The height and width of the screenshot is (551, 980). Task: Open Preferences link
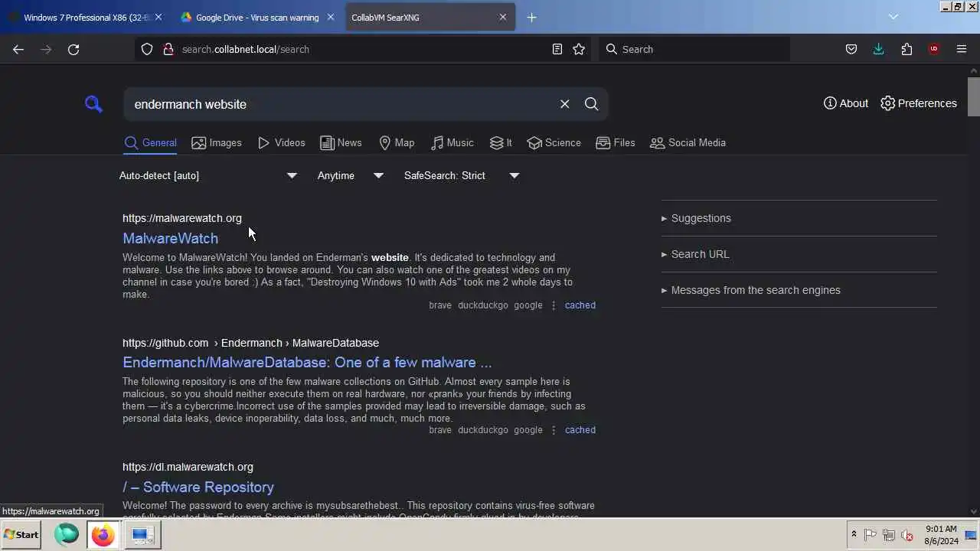(919, 103)
